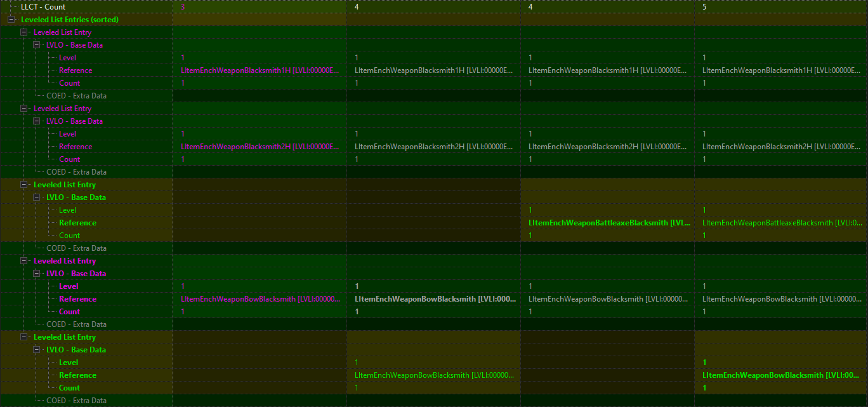Select the first Level row label
The image size is (868, 407).
(67, 57)
